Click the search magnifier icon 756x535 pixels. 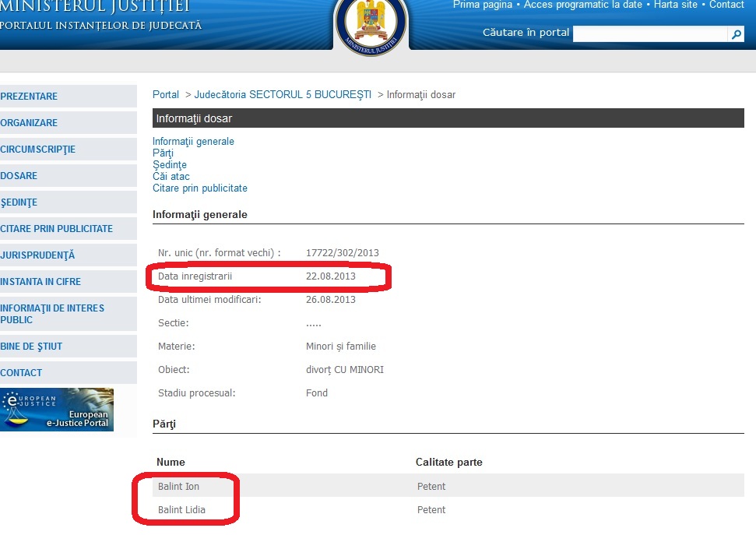tap(737, 33)
